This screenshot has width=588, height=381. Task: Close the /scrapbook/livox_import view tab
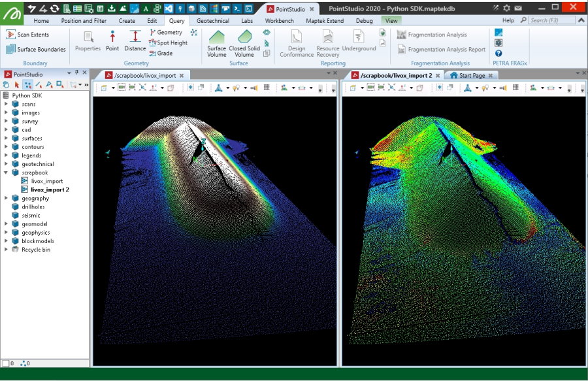182,75
